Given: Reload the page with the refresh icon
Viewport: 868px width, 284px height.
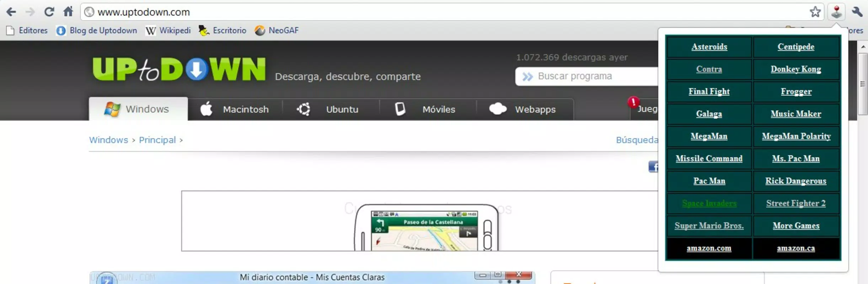Looking at the screenshot, I should pos(49,12).
